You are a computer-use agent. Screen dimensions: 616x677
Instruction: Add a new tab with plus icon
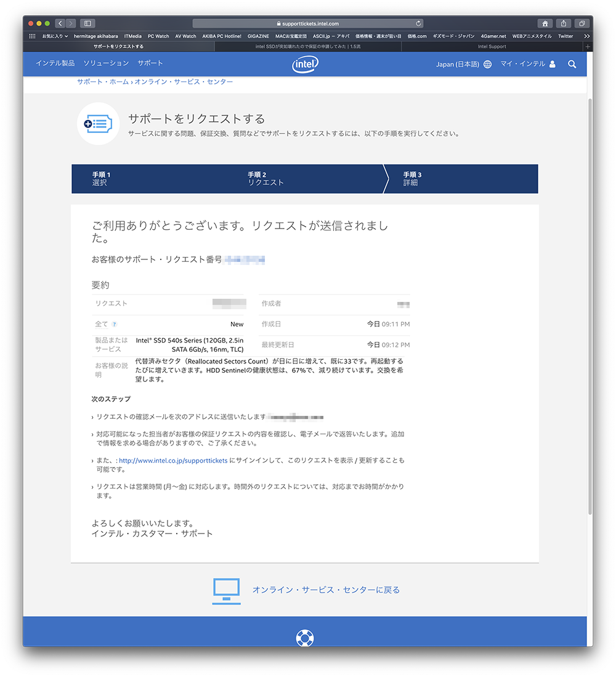click(x=588, y=47)
